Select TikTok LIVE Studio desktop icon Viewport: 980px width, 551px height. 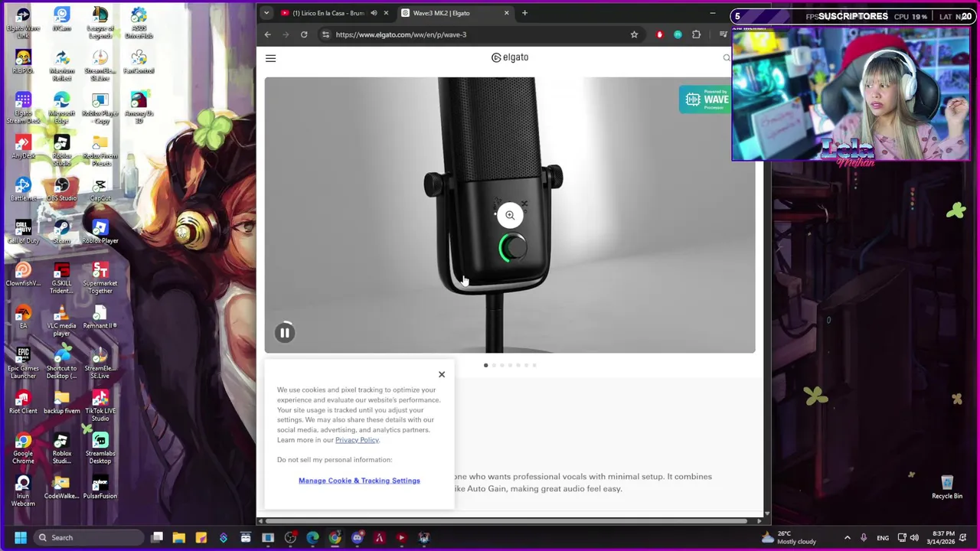pos(100,406)
